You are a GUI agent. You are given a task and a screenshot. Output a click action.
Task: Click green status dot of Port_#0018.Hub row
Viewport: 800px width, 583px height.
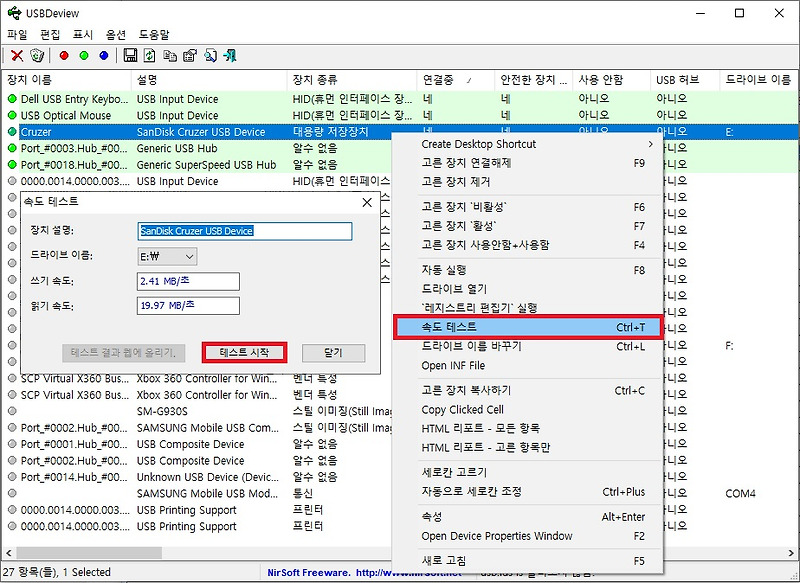click(12, 164)
